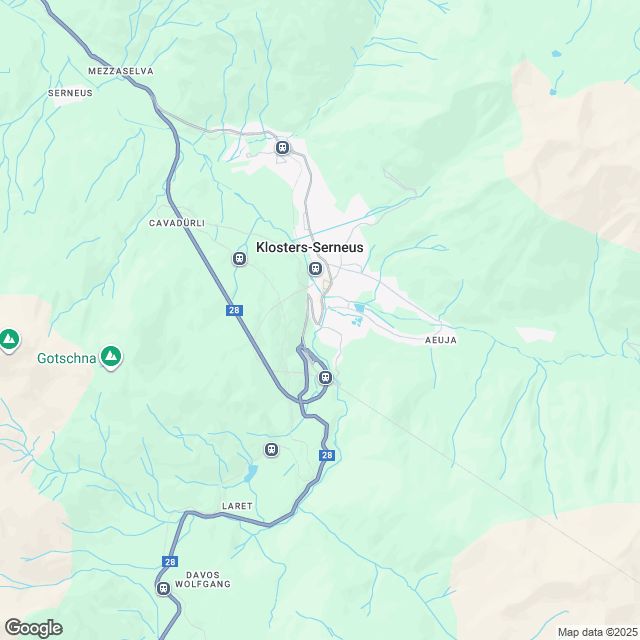The width and height of the screenshot is (640, 640).
Task: Click the Gotschna text label
Action: click(x=67, y=358)
